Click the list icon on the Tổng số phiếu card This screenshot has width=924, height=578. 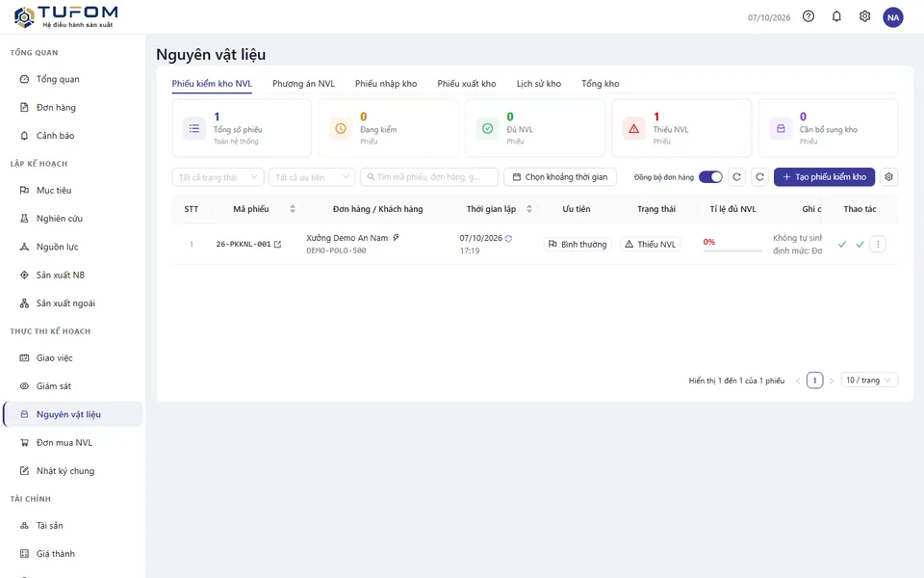coord(193,128)
